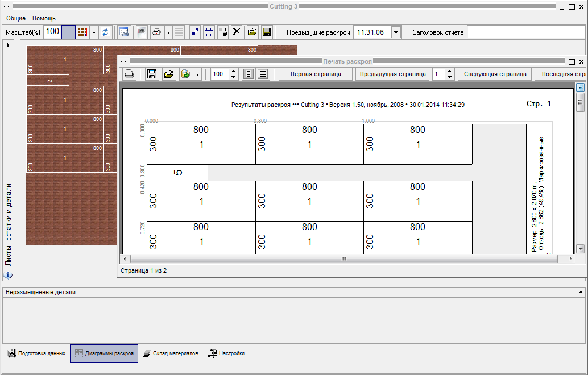Click the open folder icon in the main toolbar
The image size is (588, 375).
pyautogui.click(x=252, y=32)
